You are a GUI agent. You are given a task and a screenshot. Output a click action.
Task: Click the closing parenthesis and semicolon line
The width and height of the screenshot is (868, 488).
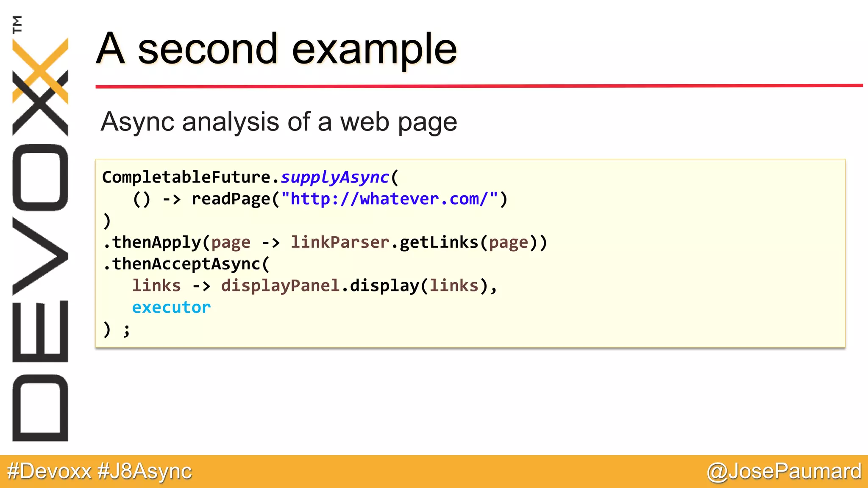[116, 329]
